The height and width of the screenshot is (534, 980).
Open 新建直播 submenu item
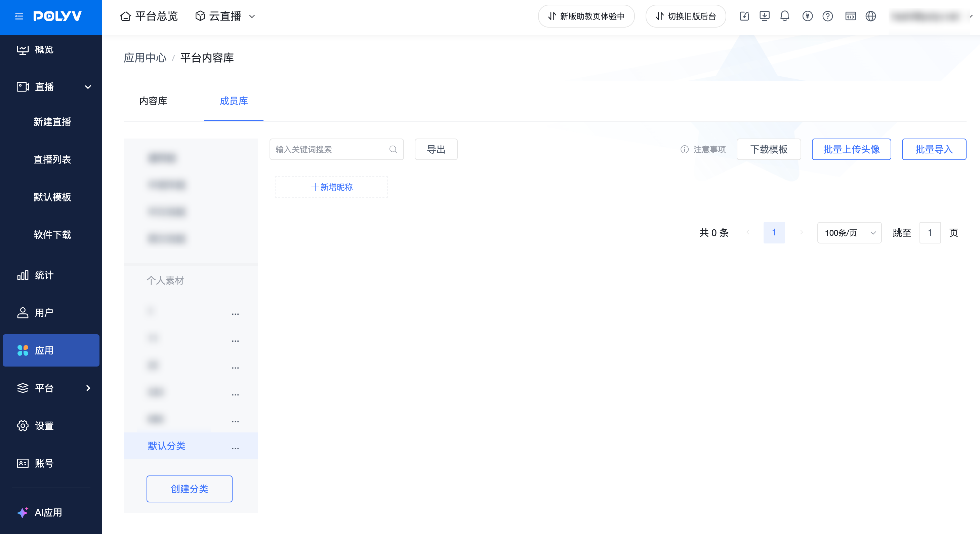(x=52, y=122)
